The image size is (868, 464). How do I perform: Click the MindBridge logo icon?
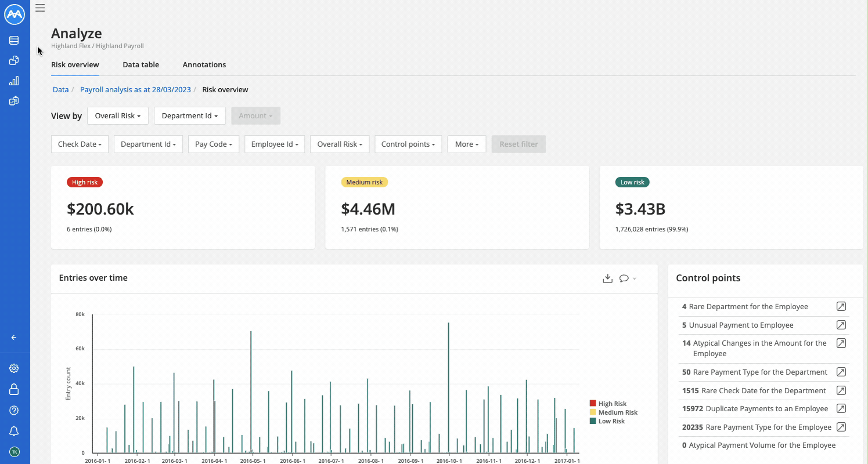click(x=15, y=14)
